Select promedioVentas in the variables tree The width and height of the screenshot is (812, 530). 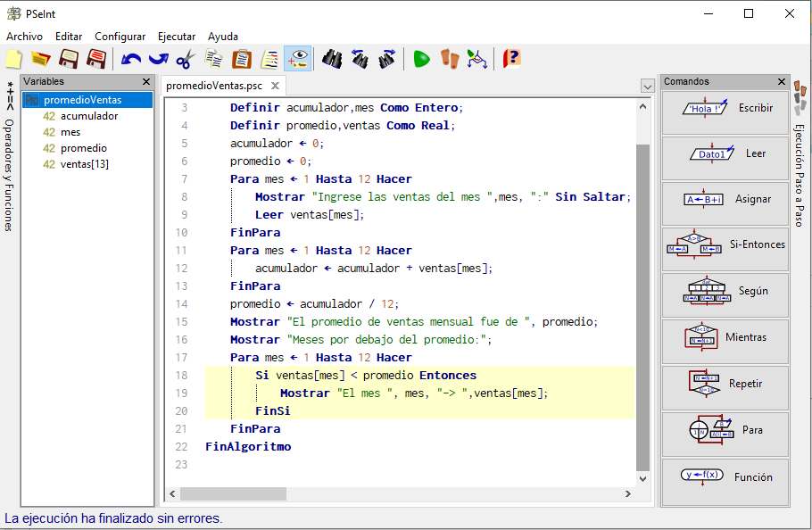[87, 100]
